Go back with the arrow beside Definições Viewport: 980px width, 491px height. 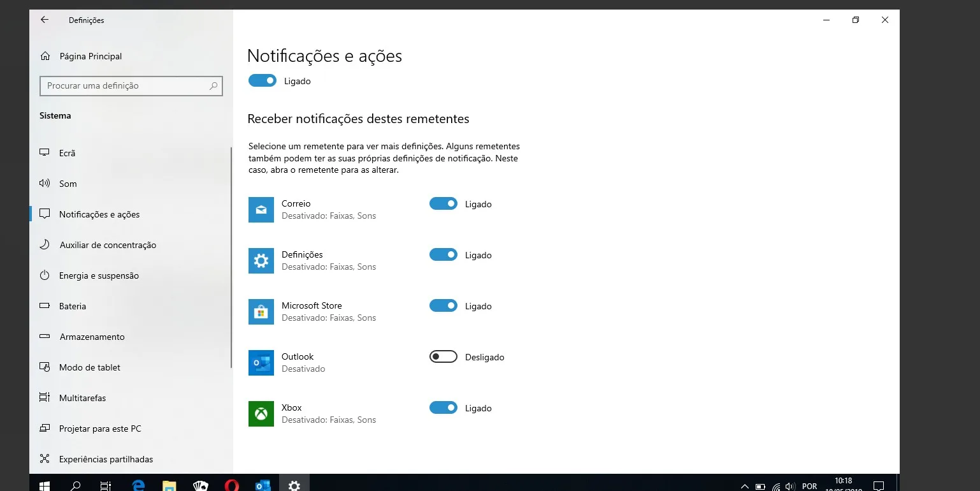pos(45,20)
